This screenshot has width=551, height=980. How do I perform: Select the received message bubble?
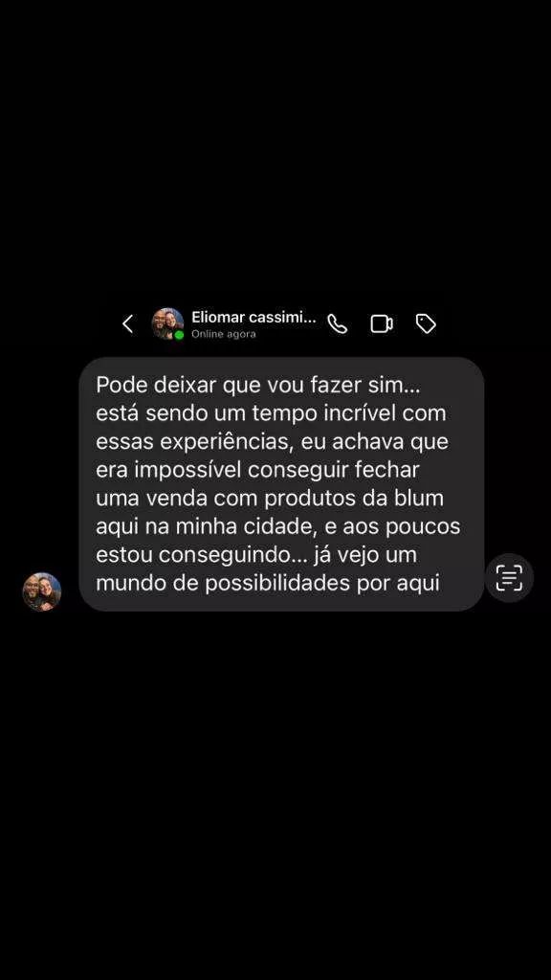point(281,484)
